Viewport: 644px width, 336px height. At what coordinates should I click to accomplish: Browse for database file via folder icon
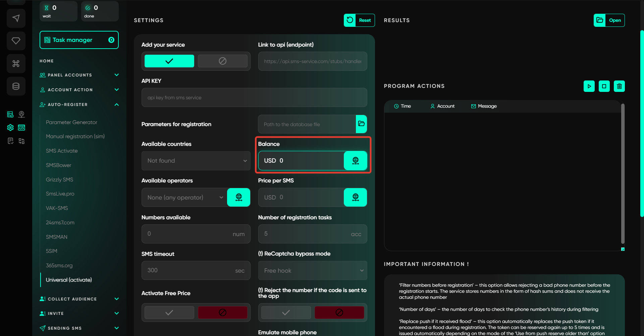(x=361, y=124)
